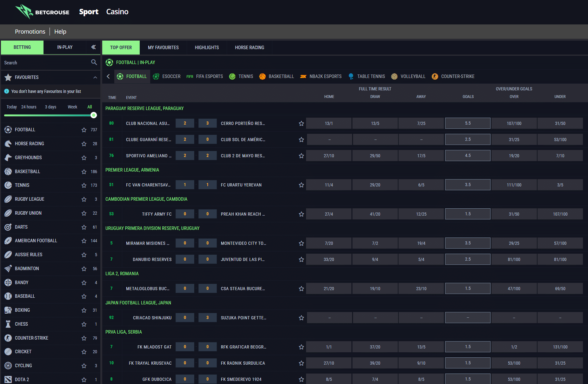Open the Casino section
The height and width of the screenshot is (384, 588).
(117, 12)
